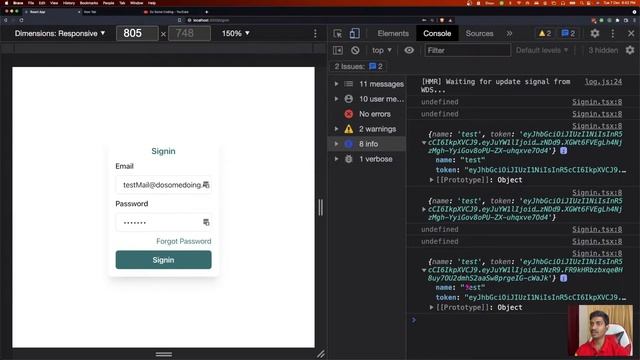This screenshot has width=640, height=360.
Task: Open the Default levels dropdown
Action: coord(542,50)
